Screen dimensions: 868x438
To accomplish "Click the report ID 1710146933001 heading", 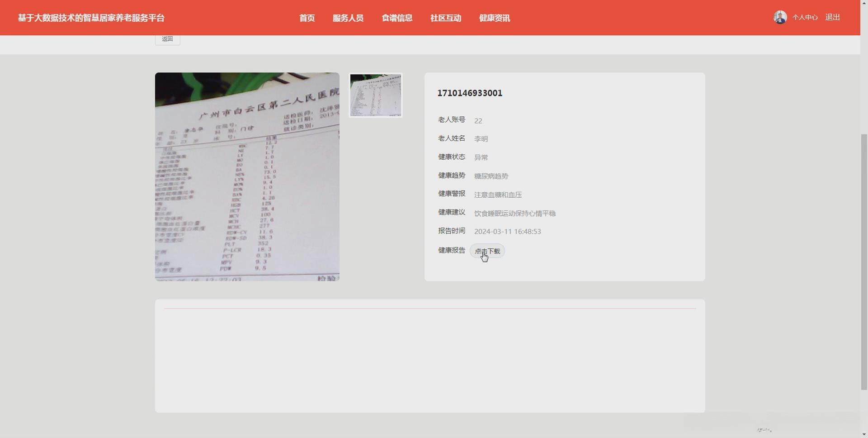I will (x=470, y=93).
